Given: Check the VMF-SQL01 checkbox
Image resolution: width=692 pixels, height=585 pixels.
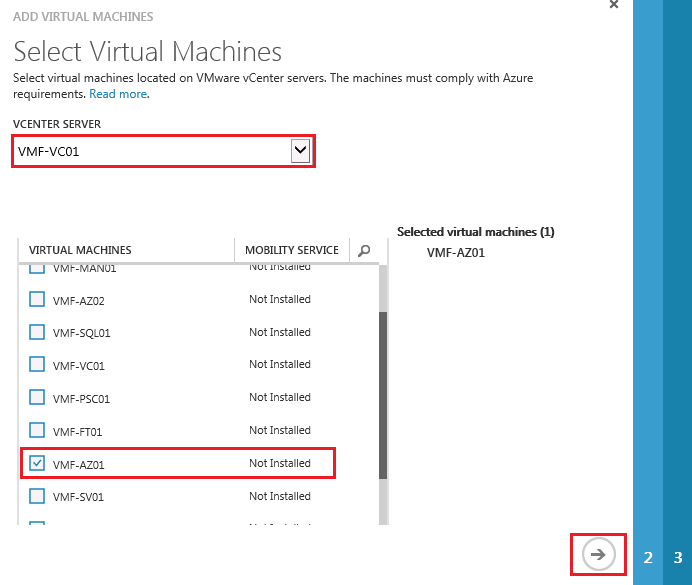Looking at the screenshot, I should tap(37, 333).
